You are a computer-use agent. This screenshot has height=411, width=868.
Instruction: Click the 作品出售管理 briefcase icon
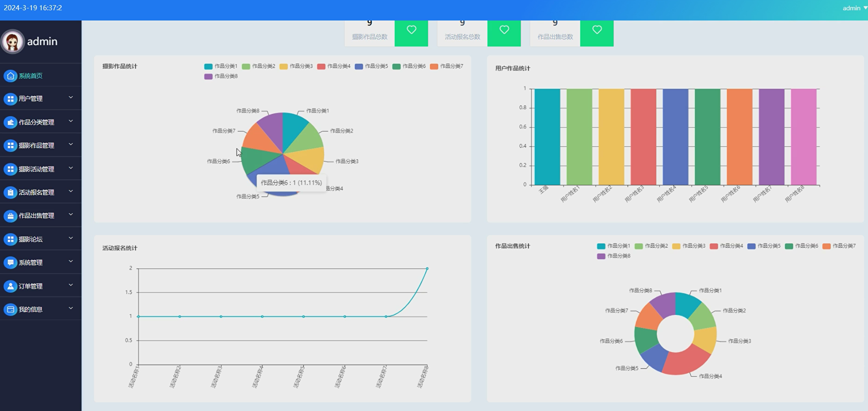pos(10,216)
